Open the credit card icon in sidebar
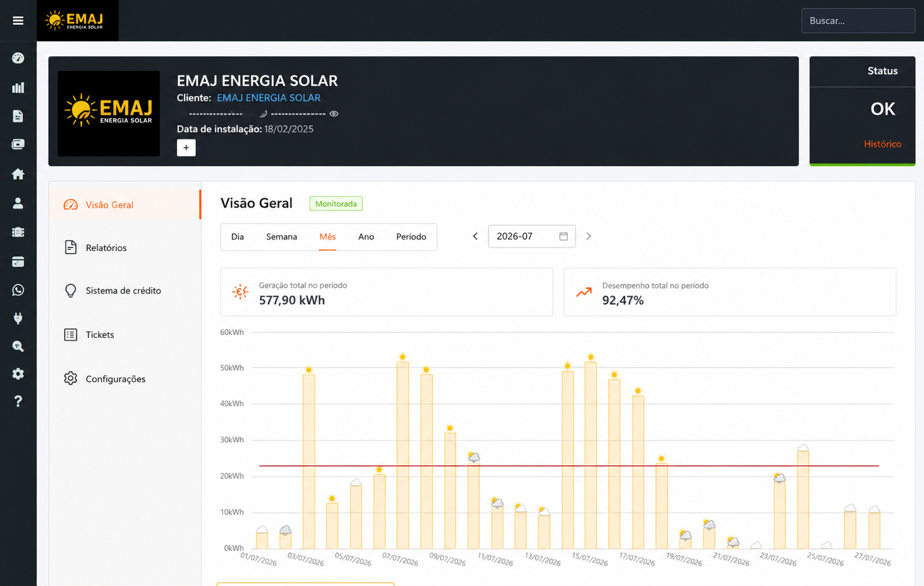The height and width of the screenshot is (586, 924). coord(18,262)
